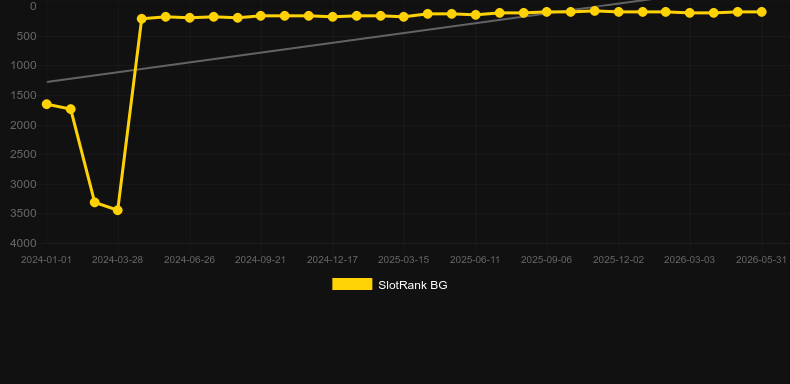This screenshot has width=790, height=384.
Task: Select the data point above 2025-12-02
Action: pos(618,12)
